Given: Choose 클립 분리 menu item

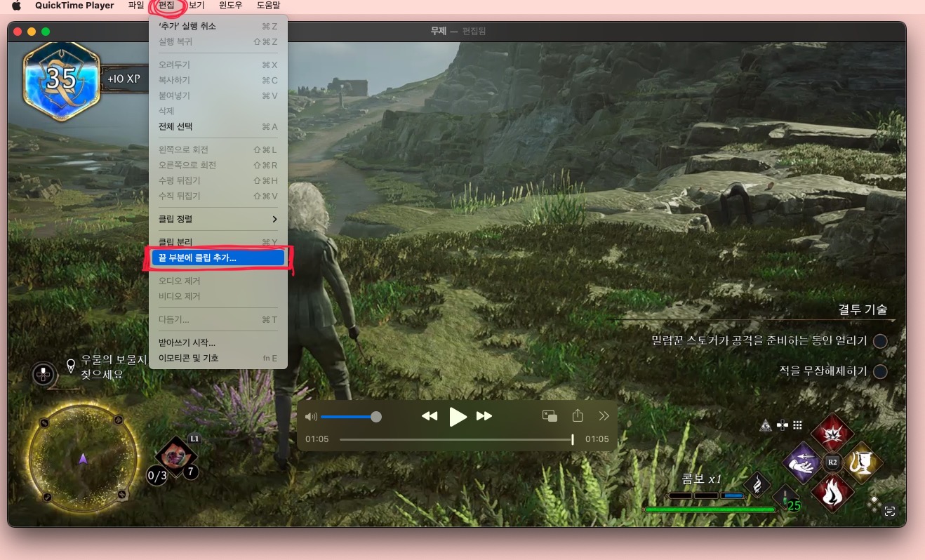Looking at the screenshot, I should point(218,242).
